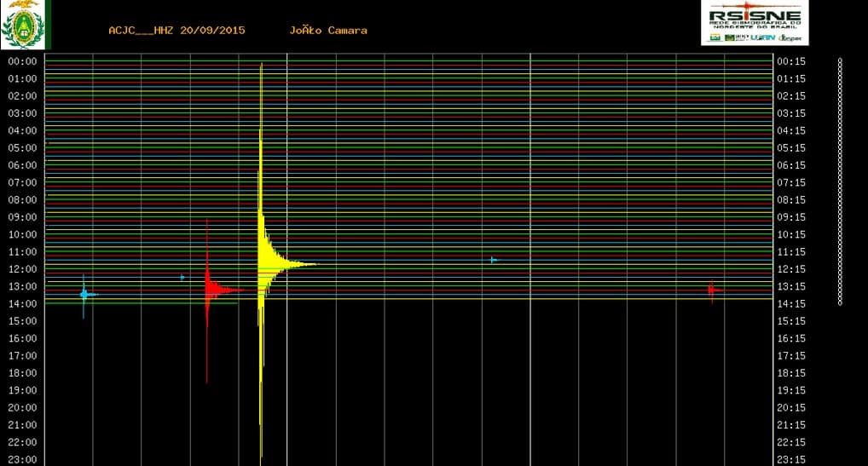The width and height of the screenshot is (868, 466).
Task: Click the 16:00 time label
Action: pos(23,338)
